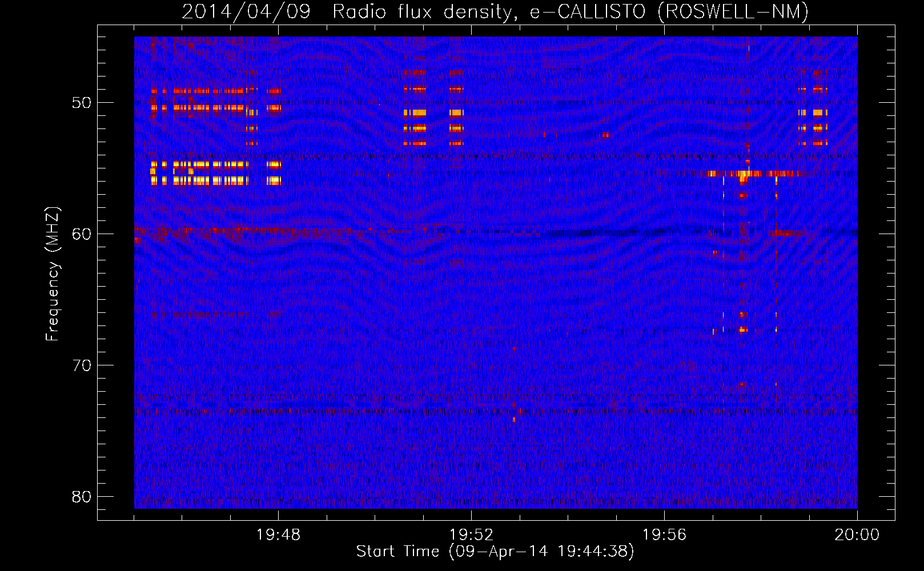Click the 'Start Time (09-Apr-14 19:44:38)' label
Viewport: 924px width, 571px height.
(495, 552)
